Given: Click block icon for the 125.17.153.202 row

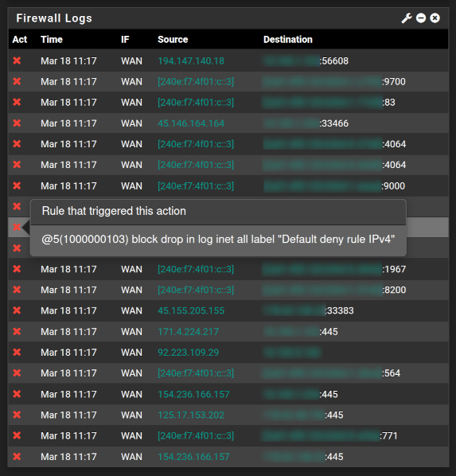Looking at the screenshot, I should click(x=17, y=415).
